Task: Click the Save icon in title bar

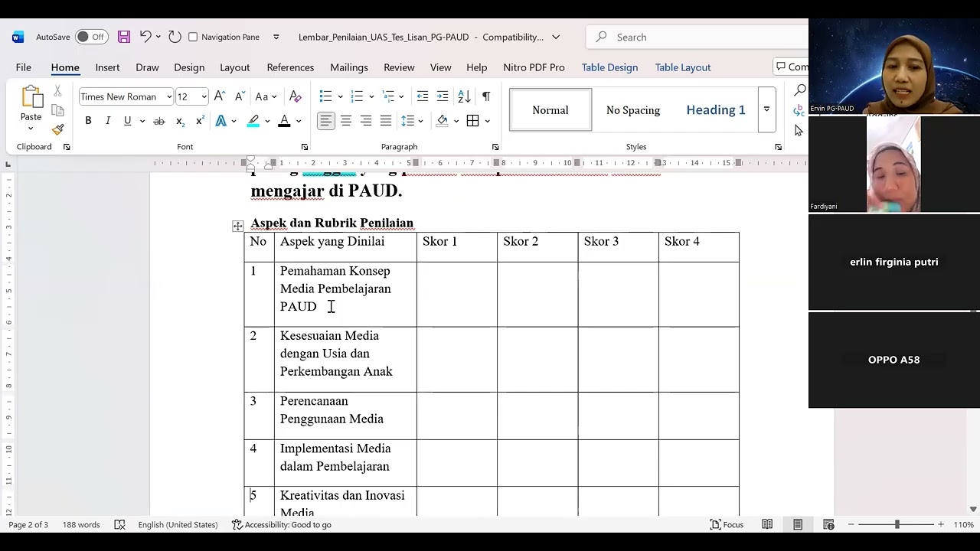Action: tap(124, 37)
